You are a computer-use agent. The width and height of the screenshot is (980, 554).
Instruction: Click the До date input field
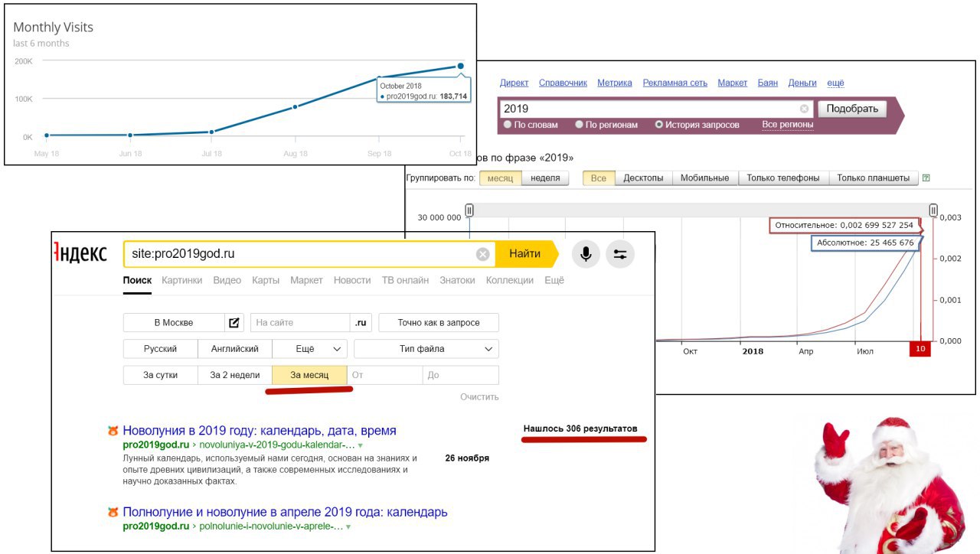tap(461, 375)
